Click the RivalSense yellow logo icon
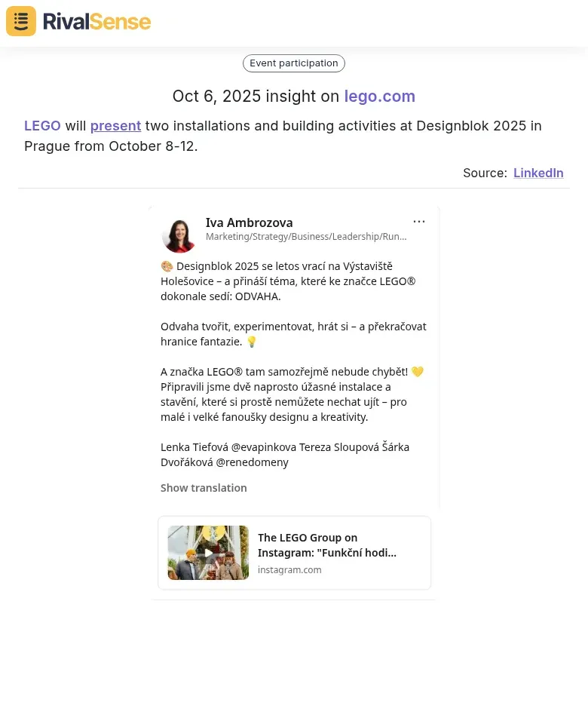The height and width of the screenshot is (724, 588). tap(21, 21)
